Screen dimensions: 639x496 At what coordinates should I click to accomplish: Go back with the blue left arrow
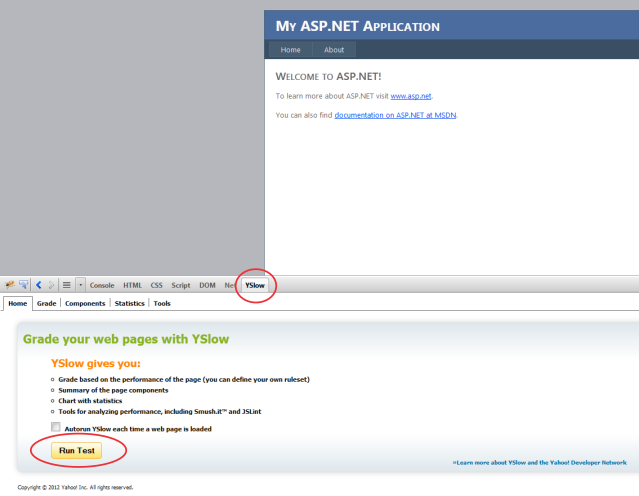coord(39,285)
